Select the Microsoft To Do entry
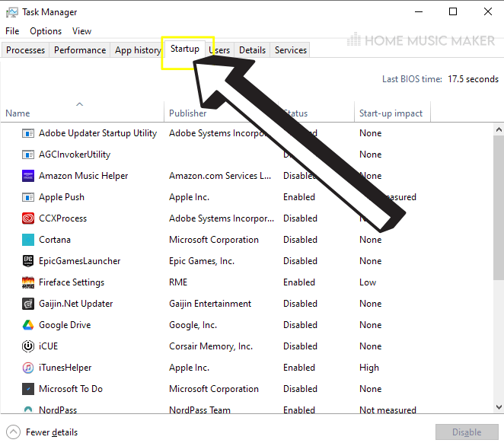Screen dimensions: 504x443 click(247, 389)
